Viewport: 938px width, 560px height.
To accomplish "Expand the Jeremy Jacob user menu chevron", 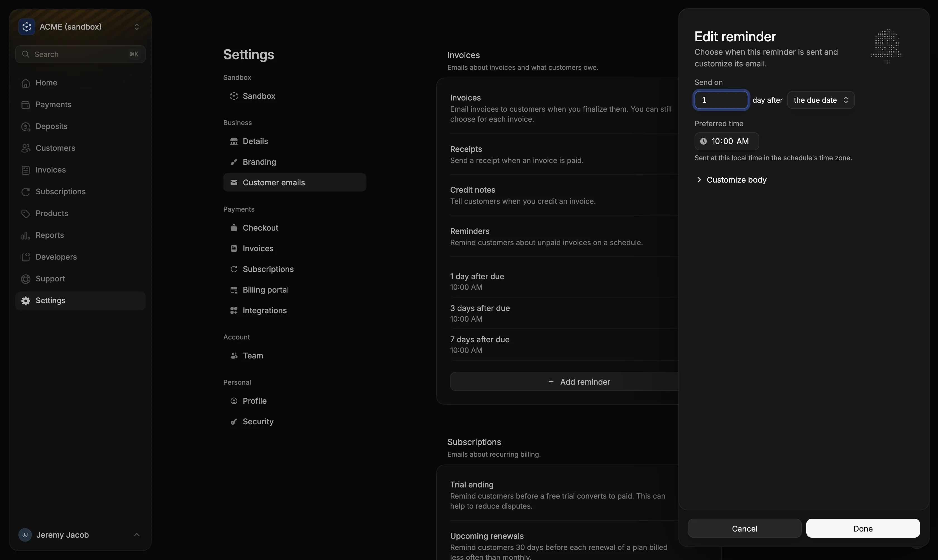I will coord(137,535).
